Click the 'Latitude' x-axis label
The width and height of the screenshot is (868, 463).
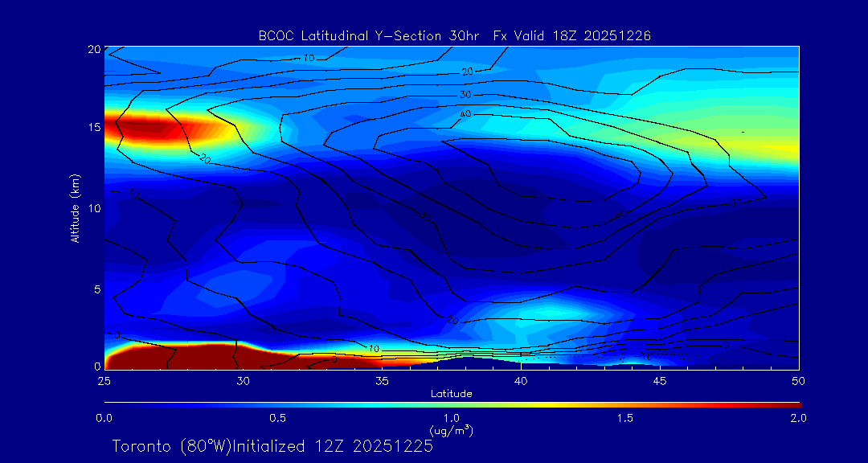[x=451, y=395]
